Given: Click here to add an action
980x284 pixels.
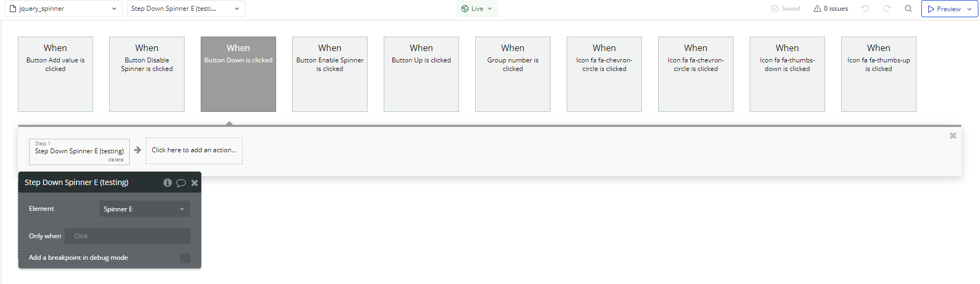Looking at the screenshot, I should pos(194,151).
